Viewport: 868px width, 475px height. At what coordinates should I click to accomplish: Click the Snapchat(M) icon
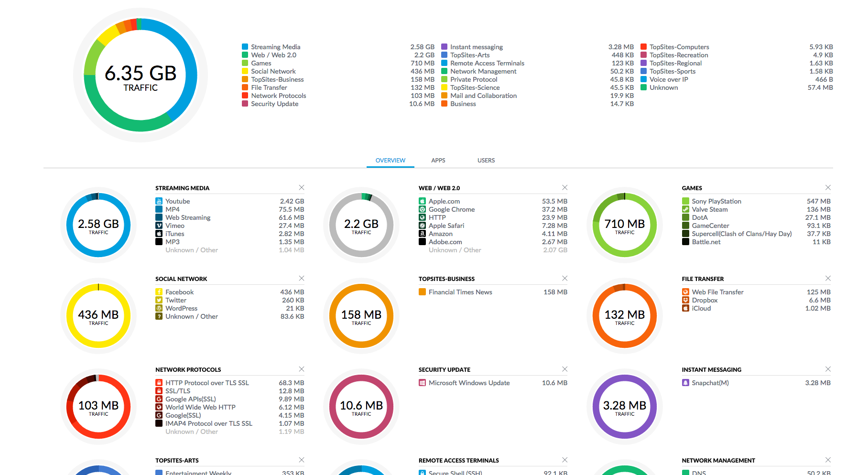click(685, 383)
